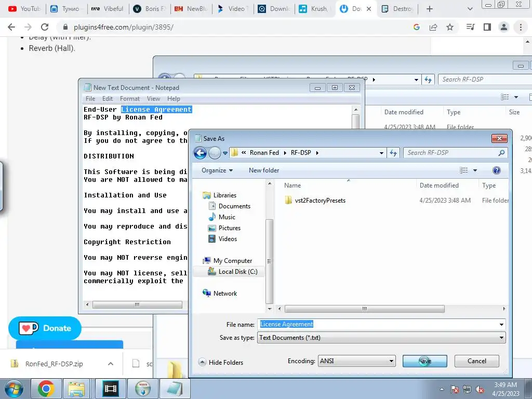
Task: Open Chrome from the taskbar
Action: coord(46,389)
